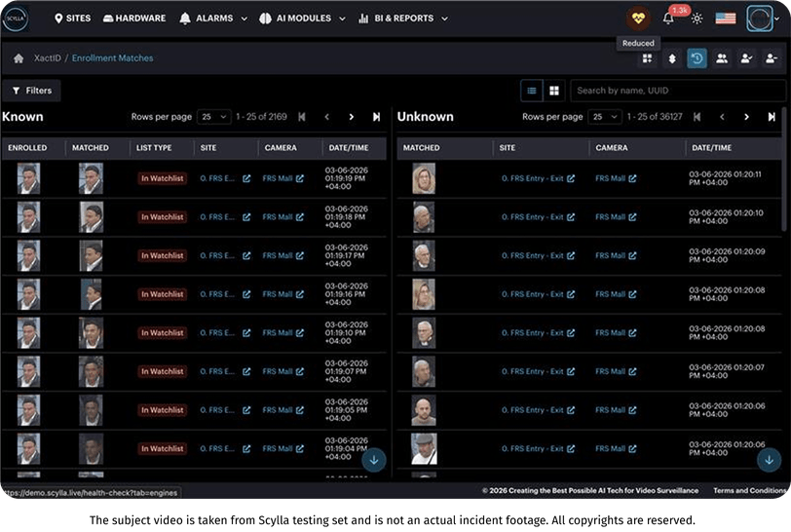Click the Unknown panel vertical scrollbar
The image size is (791, 532).
[783, 170]
